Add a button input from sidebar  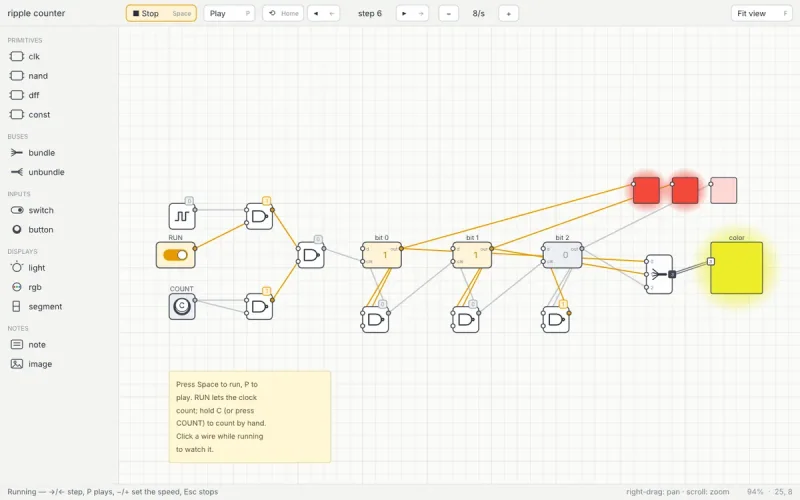(32, 230)
